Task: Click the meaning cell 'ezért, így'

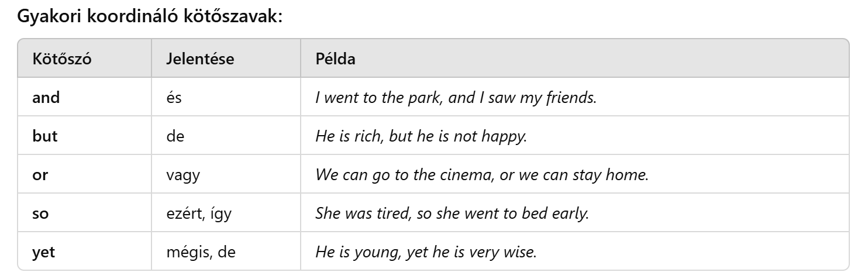Action: point(199,213)
